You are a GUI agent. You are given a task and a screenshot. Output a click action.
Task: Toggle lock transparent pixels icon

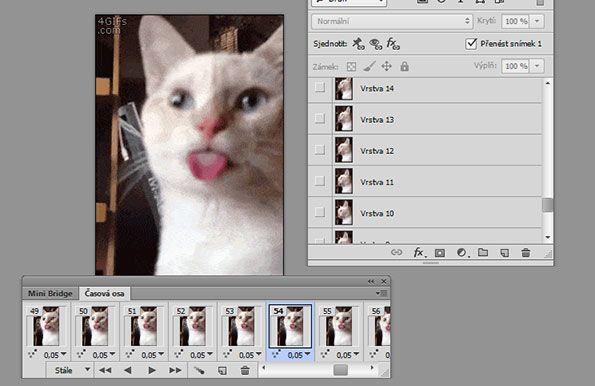coord(351,67)
